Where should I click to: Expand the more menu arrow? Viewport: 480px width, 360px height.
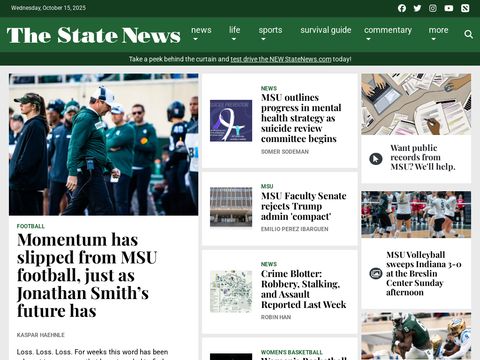pyautogui.click(x=433, y=39)
